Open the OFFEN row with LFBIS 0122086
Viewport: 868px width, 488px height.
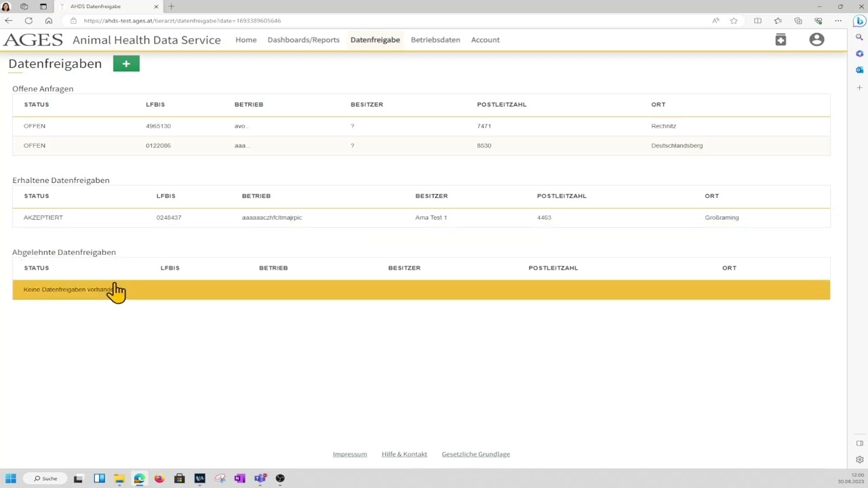pyautogui.click(x=421, y=146)
